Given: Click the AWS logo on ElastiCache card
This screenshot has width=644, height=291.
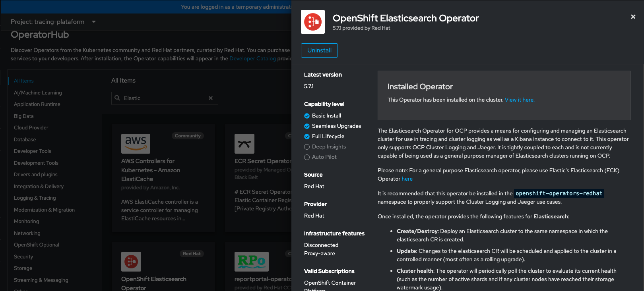Looking at the screenshot, I should (136, 144).
